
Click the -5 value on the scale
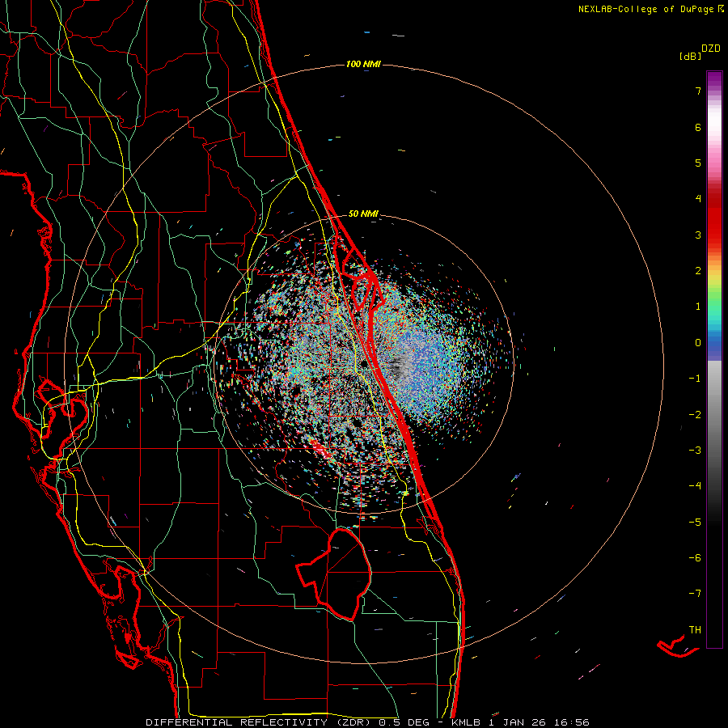pos(695,522)
